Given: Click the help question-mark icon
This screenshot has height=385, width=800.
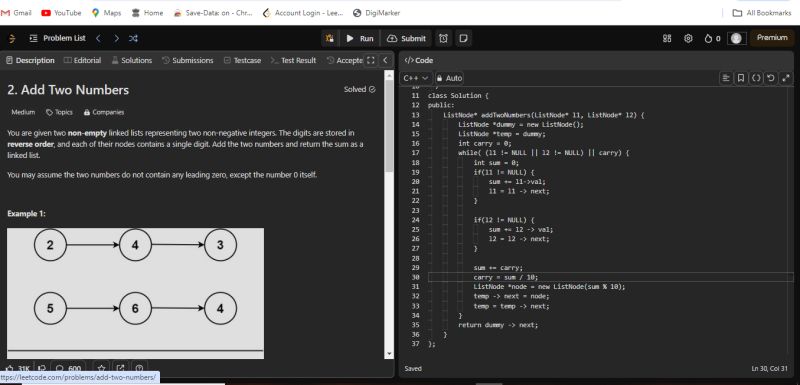Looking at the screenshot, I should coord(139,368).
